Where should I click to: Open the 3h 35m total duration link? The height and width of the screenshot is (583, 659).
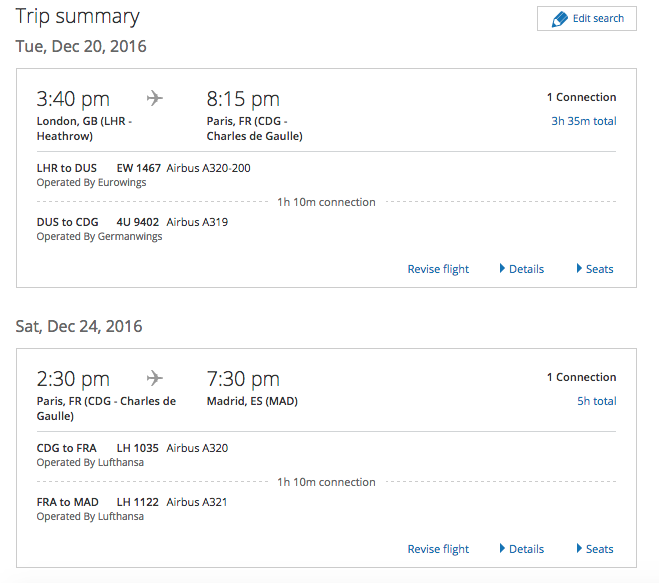pos(584,121)
